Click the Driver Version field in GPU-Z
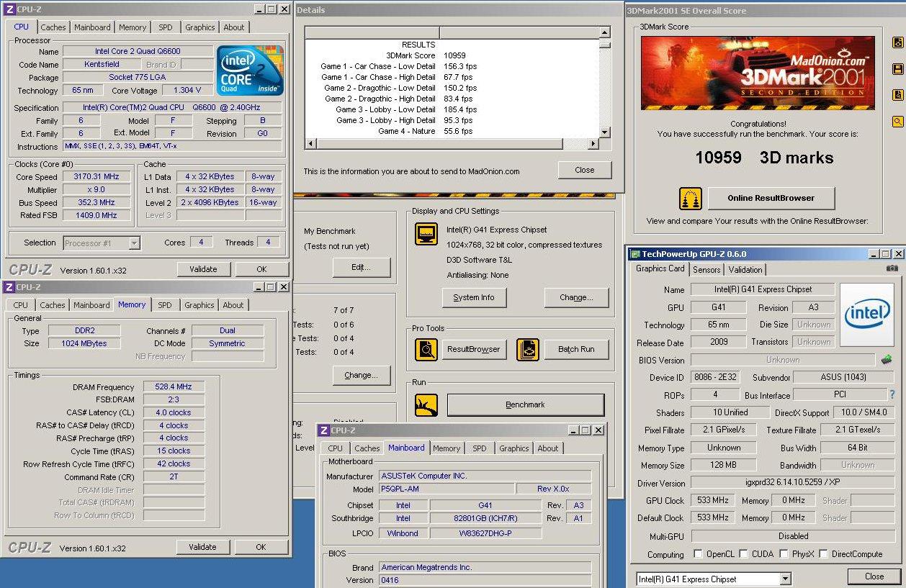The width and height of the screenshot is (906, 588). [x=792, y=483]
